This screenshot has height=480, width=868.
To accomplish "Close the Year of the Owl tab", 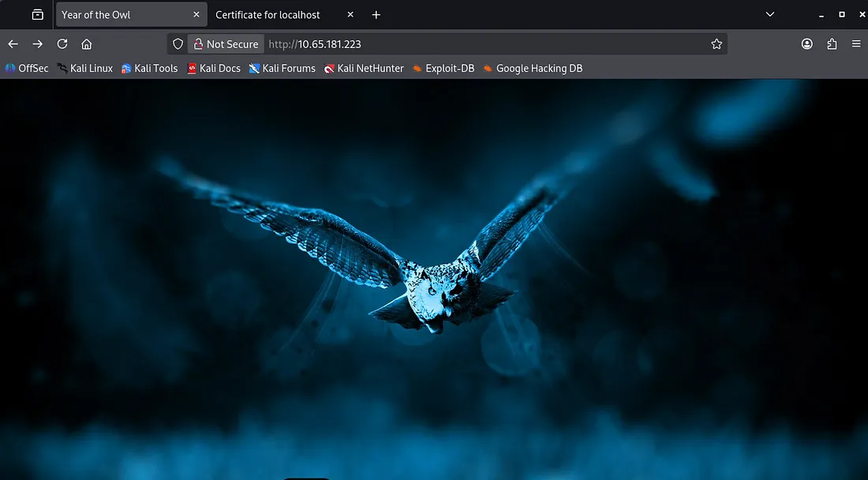I will (x=196, y=15).
